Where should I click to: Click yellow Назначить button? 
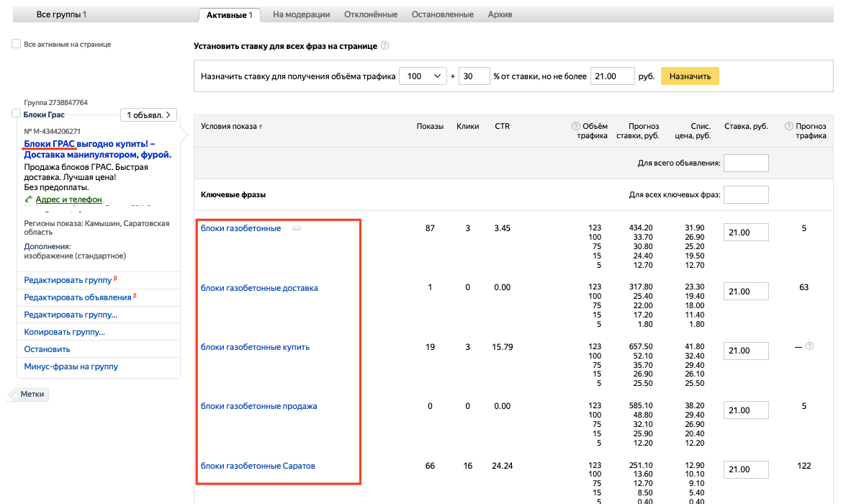[x=690, y=76]
